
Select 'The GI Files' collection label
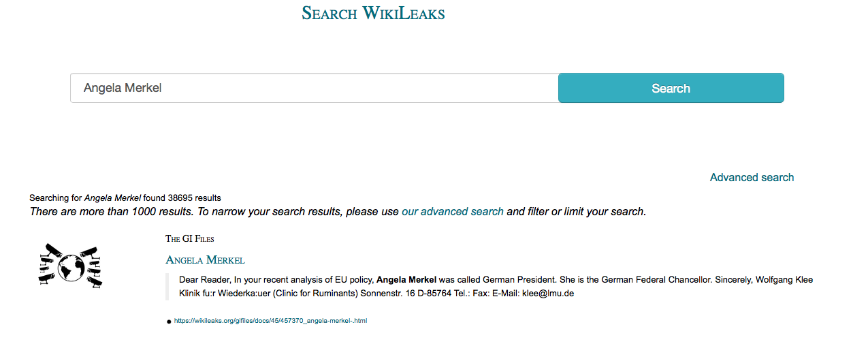[190, 238]
